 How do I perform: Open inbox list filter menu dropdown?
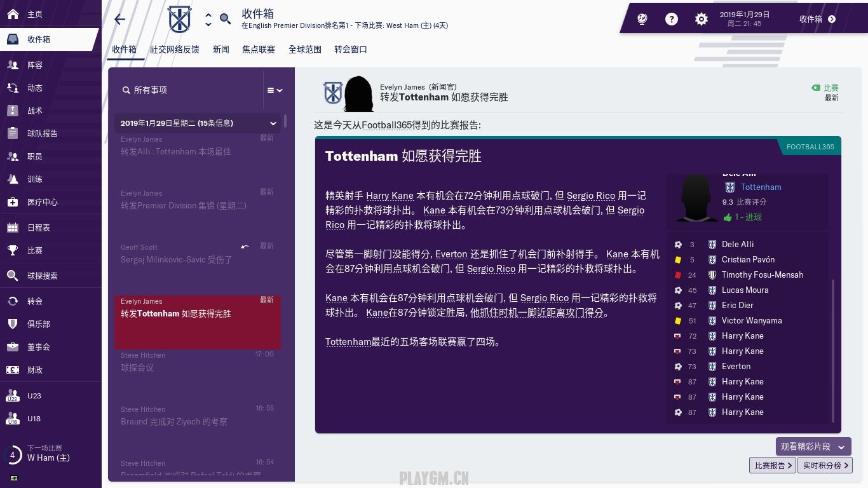[275, 90]
